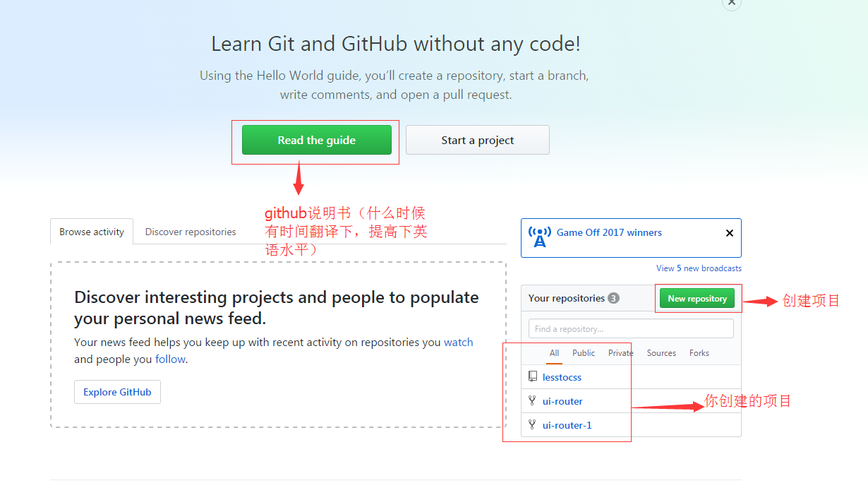Open the ui-router repository

[562, 401]
